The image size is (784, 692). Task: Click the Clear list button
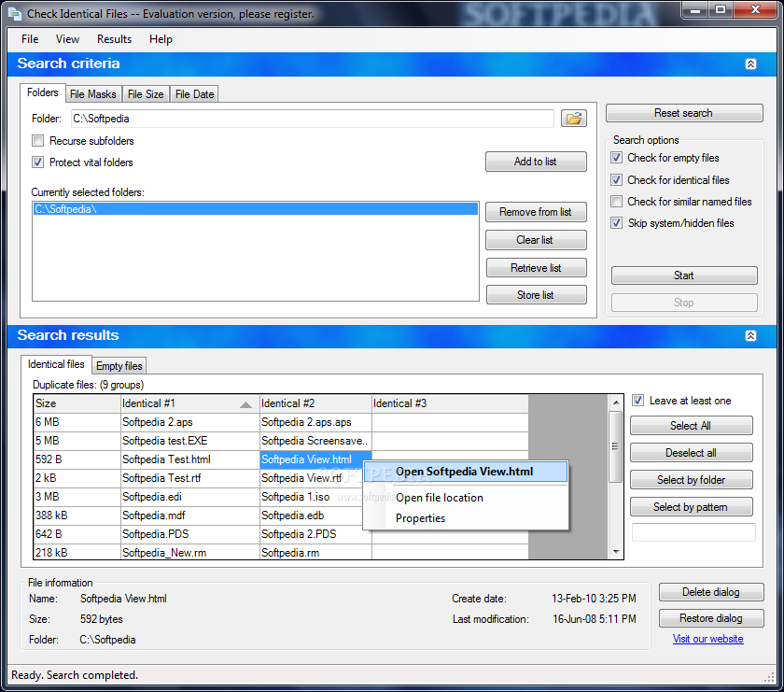point(536,240)
